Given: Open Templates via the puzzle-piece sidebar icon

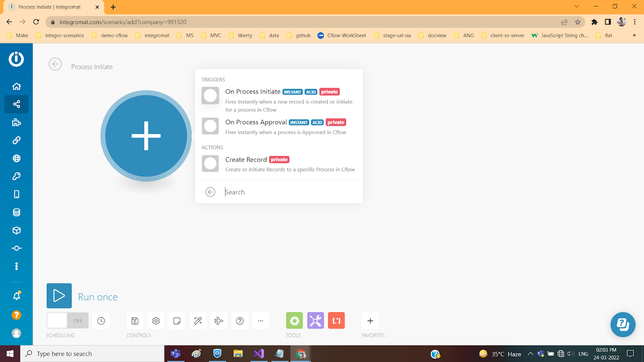Looking at the screenshot, I should 17,122.
